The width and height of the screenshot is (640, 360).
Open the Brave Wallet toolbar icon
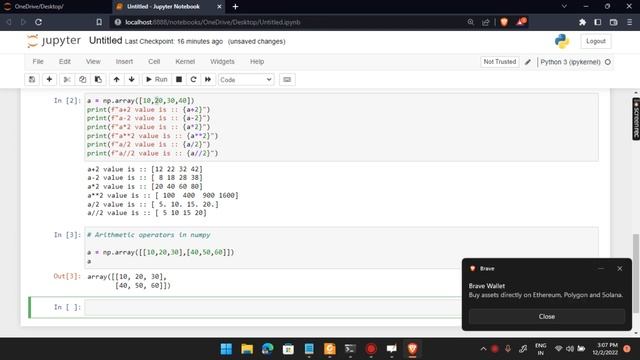pyautogui.click(x=613, y=22)
